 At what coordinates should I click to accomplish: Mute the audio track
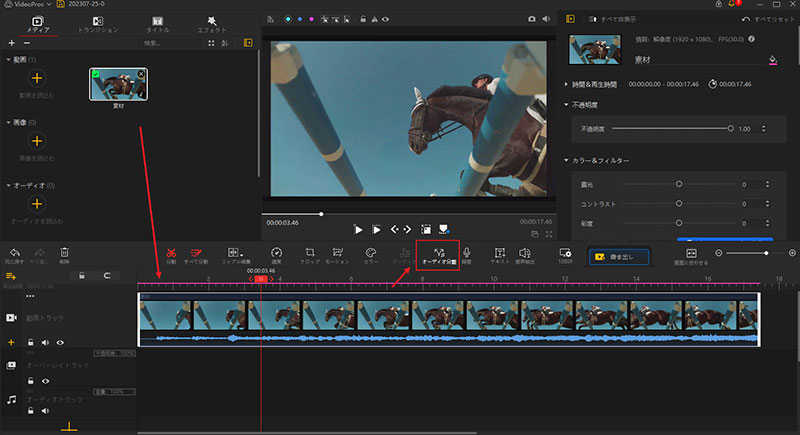(45, 411)
